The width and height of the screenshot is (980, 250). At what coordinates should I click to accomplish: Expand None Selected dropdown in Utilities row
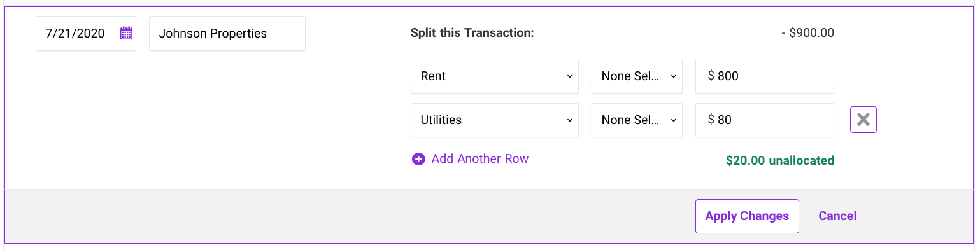(x=637, y=120)
